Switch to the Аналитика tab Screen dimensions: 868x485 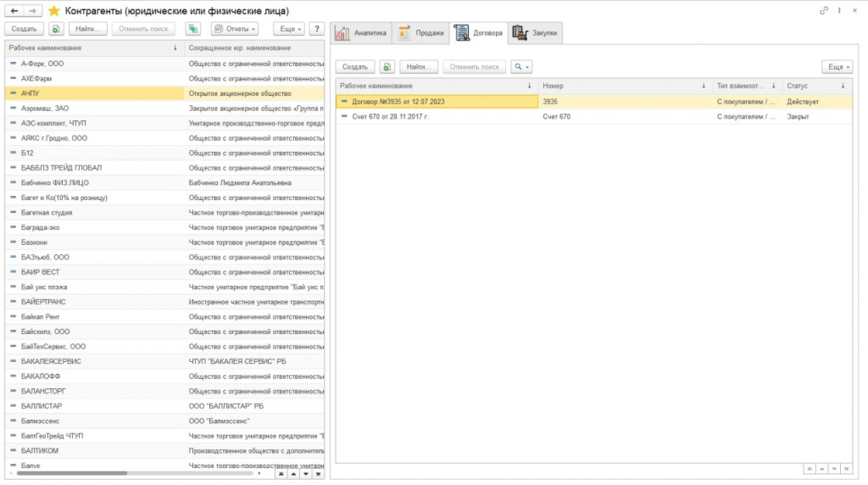pyautogui.click(x=361, y=33)
